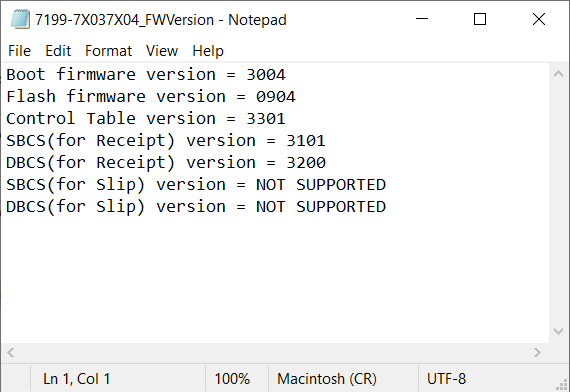Click the 100% zoom level in status bar
570x392 pixels.
pyautogui.click(x=232, y=379)
